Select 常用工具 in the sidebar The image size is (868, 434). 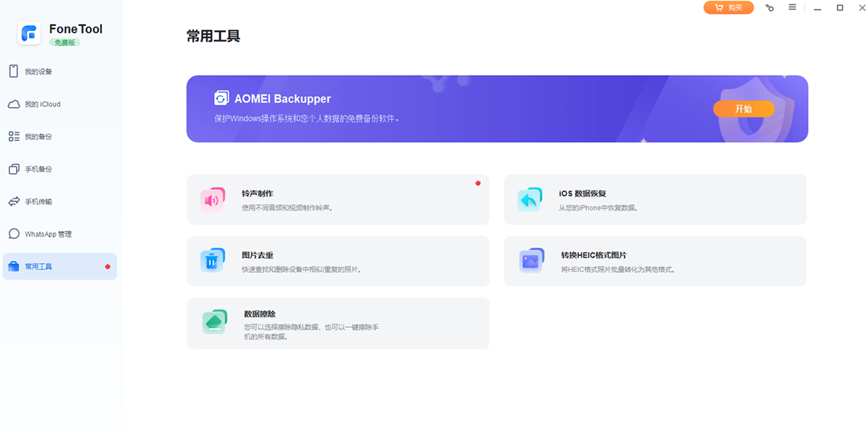pos(59,266)
